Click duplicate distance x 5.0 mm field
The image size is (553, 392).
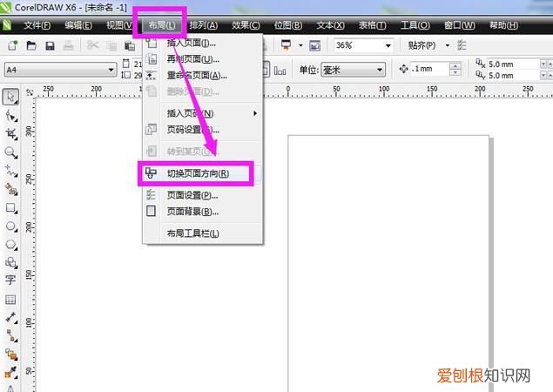click(x=514, y=64)
